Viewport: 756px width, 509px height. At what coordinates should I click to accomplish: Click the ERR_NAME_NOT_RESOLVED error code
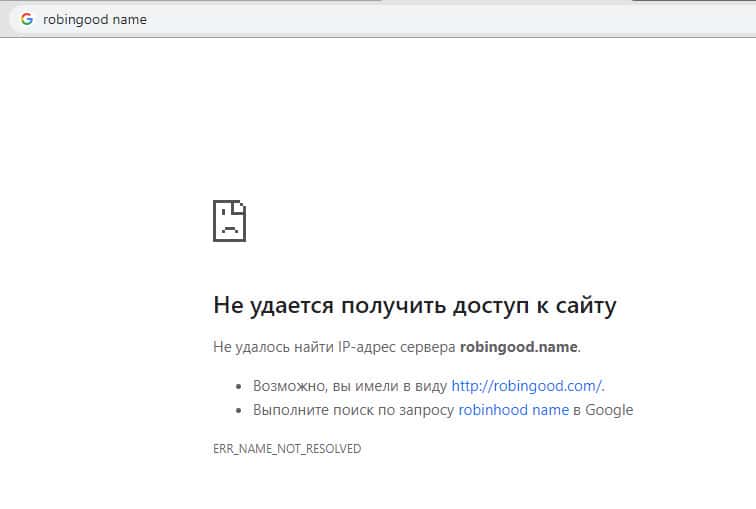coord(287,449)
